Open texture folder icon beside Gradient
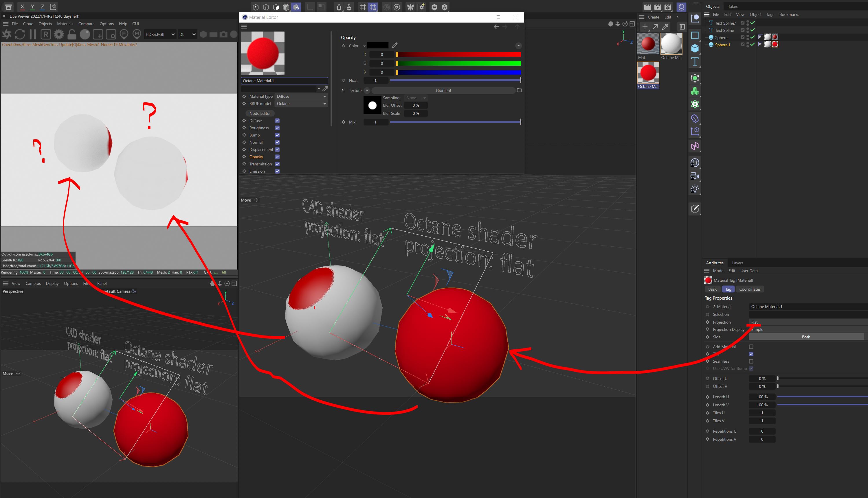Viewport: 868px width, 498px height. click(519, 90)
